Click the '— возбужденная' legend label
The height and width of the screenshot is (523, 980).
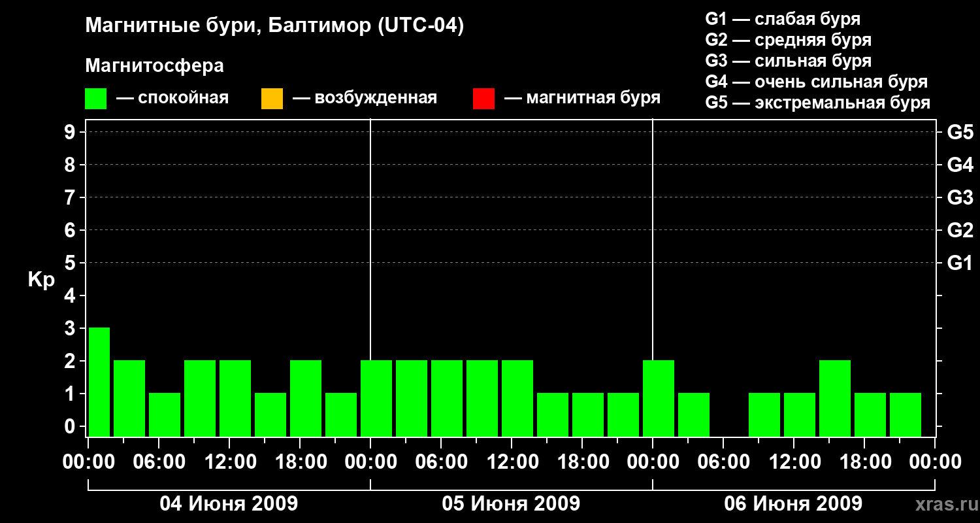[x=365, y=98]
